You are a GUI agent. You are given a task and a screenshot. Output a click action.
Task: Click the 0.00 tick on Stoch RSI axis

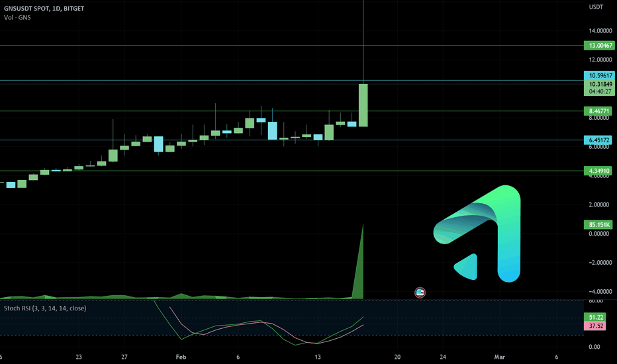pyautogui.click(x=594, y=347)
